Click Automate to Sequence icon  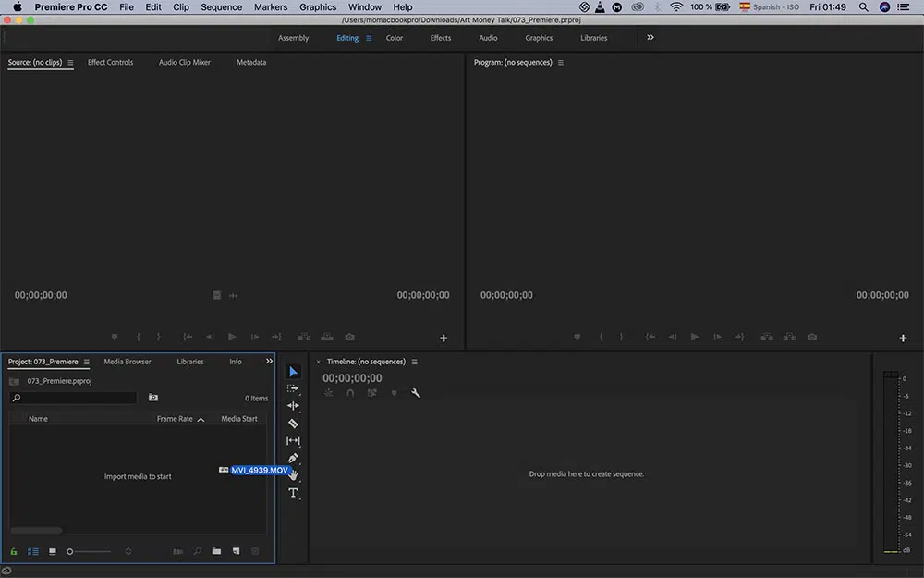pos(177,551)
